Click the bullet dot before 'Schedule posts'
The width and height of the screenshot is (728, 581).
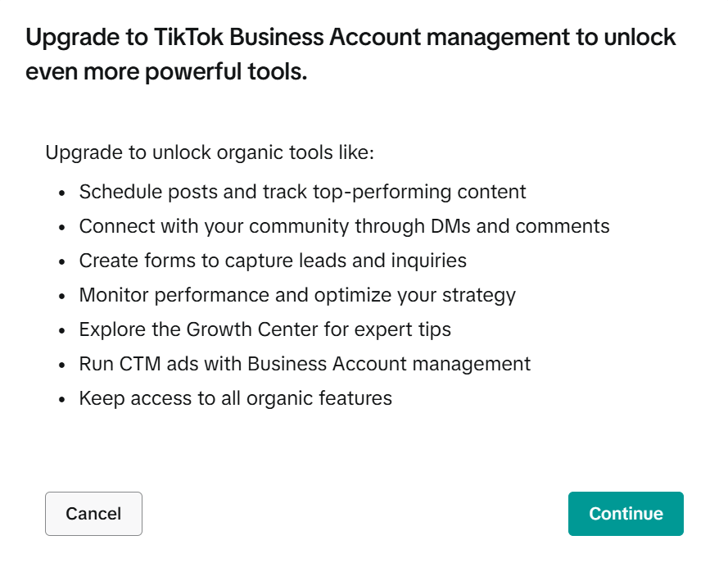pos(62,193)
